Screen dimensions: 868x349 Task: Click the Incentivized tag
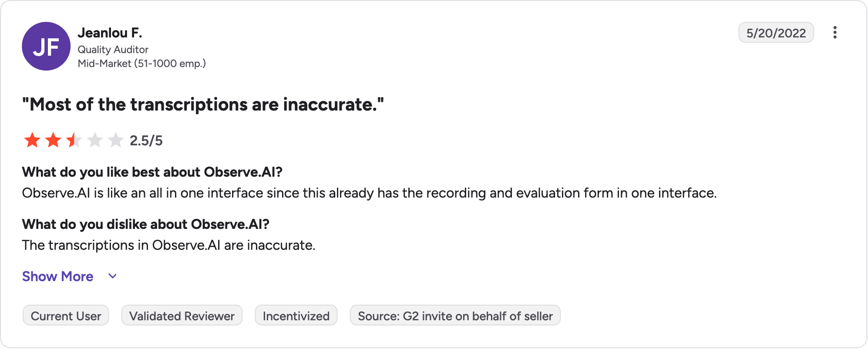click(x=296, y=315)
